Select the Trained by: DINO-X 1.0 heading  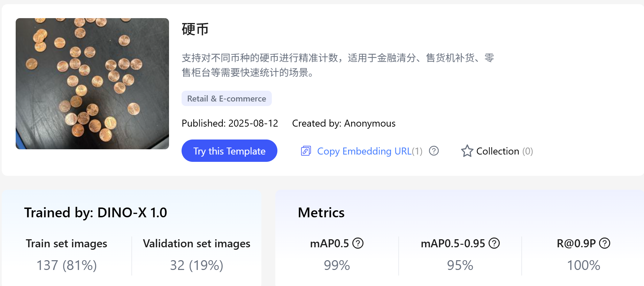95,212
